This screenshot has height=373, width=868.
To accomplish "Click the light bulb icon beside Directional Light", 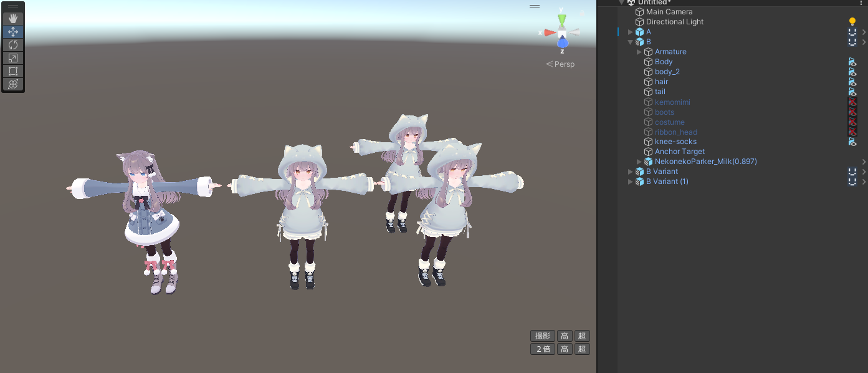I will pos(852,22).
